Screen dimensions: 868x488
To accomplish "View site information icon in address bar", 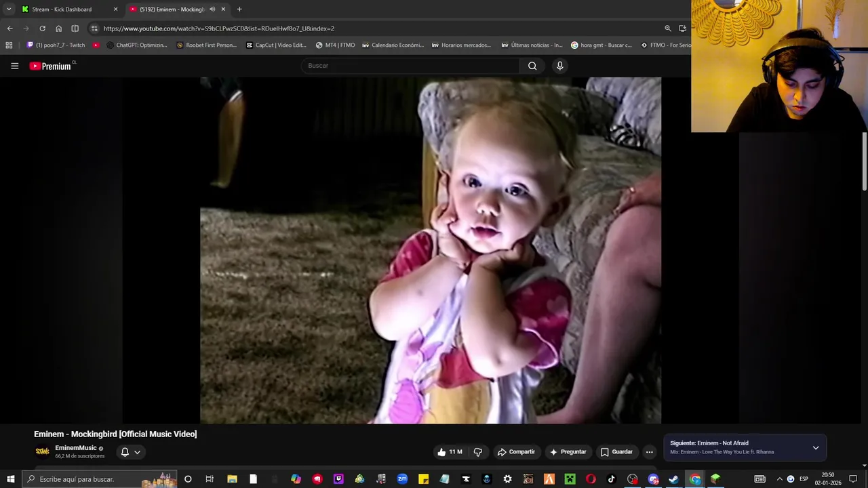I will [x=94, y=28].
